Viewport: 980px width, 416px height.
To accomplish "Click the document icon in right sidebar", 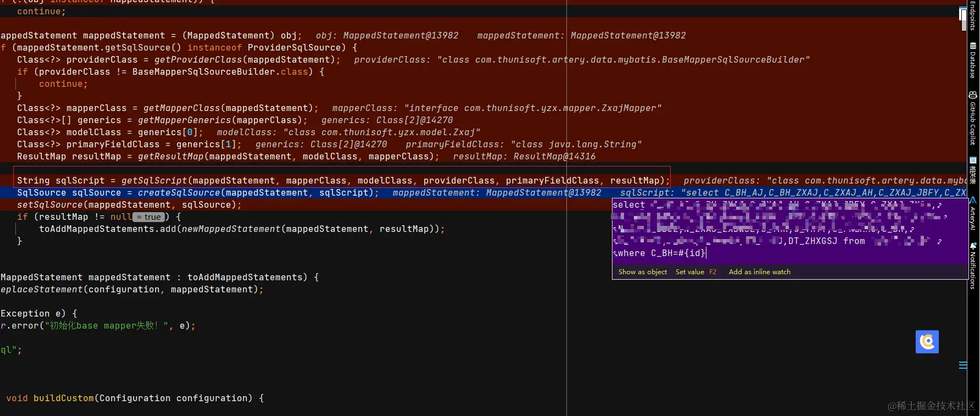I will click(x=973, y=160).
